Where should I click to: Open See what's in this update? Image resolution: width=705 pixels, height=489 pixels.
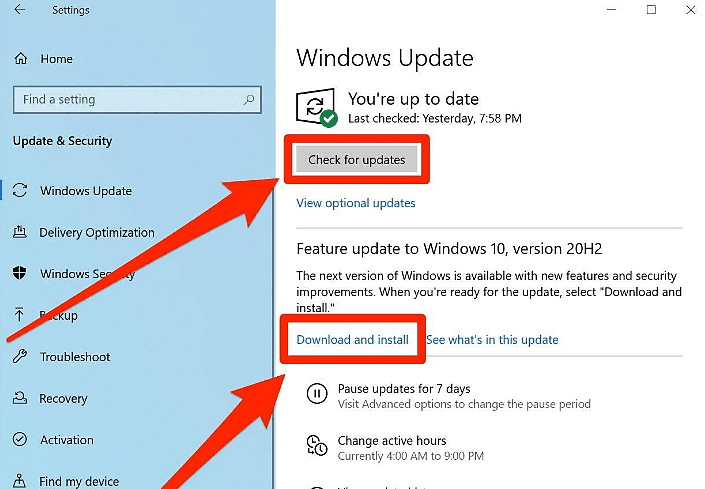(492, 340)
